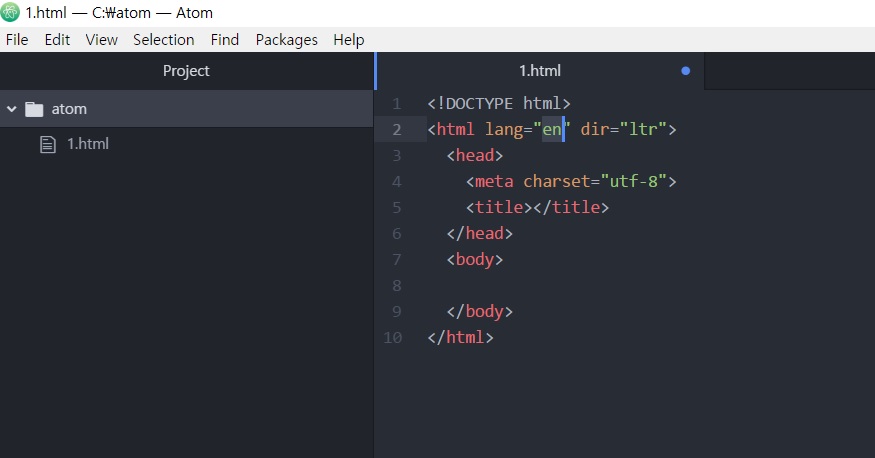Screen dimensions: 875x458
Task: Click the closing </html> tag
Action: click(x=460, y=338)
